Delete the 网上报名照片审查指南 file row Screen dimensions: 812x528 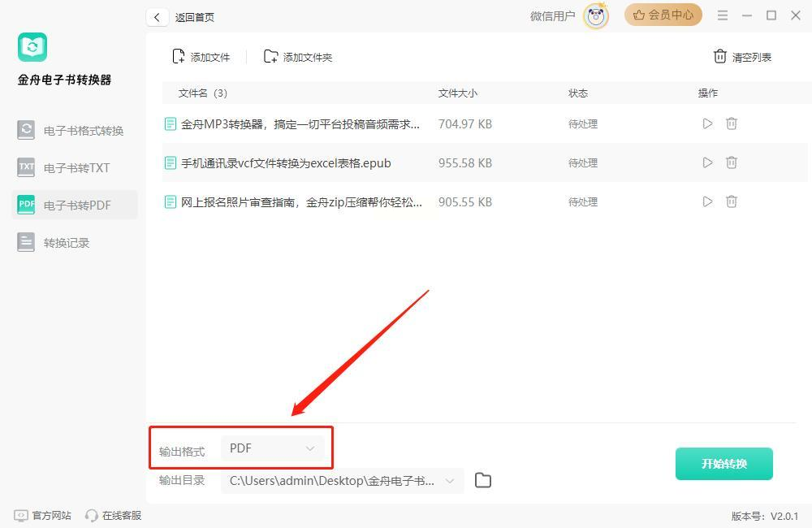click(x=732, y=201)
